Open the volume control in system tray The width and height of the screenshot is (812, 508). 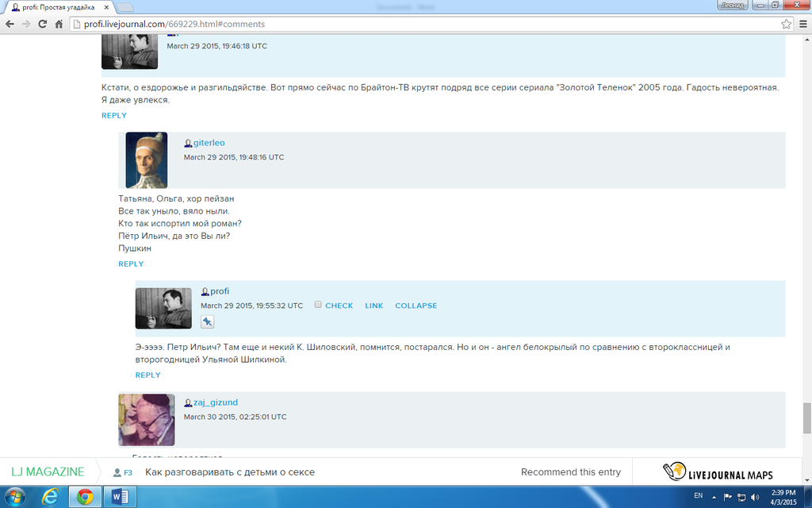tap(755, 497)
